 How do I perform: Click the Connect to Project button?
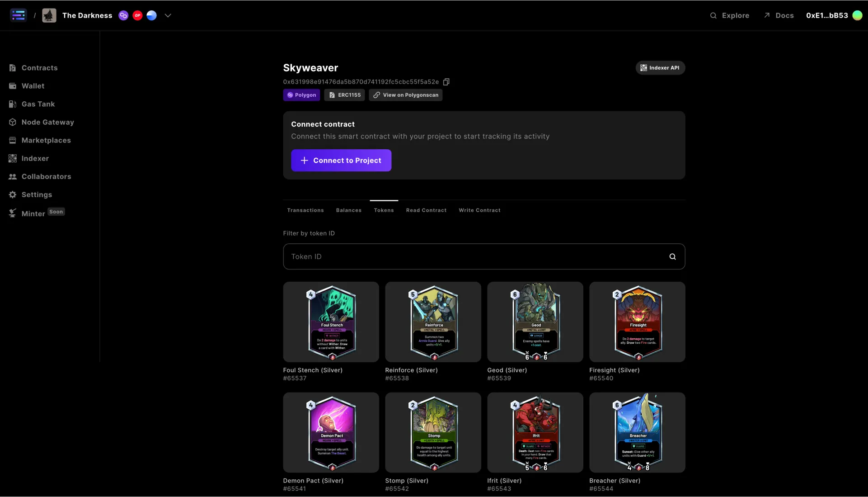341,160
